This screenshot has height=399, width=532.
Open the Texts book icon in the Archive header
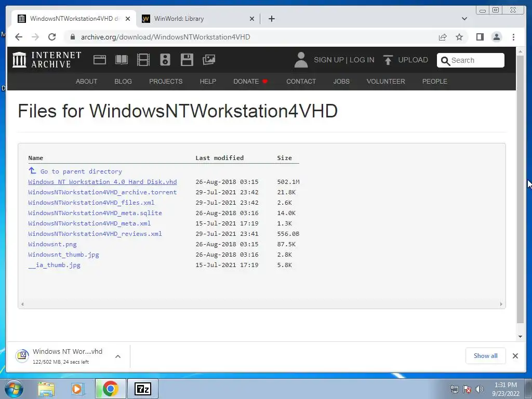tap(122, 60)
